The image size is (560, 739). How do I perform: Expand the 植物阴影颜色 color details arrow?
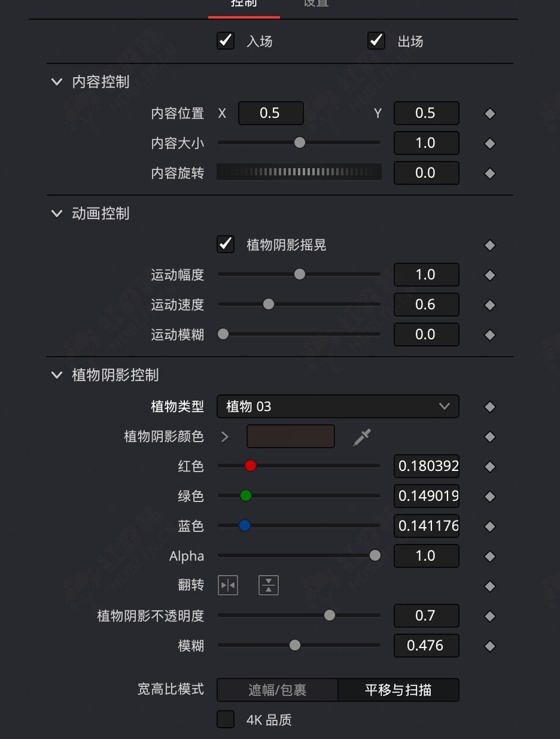(x=225, y=437)
